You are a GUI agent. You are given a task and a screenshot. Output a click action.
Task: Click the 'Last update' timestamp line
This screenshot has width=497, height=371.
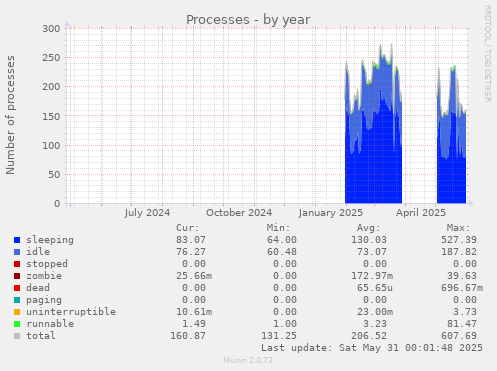(x=372, y=348)
